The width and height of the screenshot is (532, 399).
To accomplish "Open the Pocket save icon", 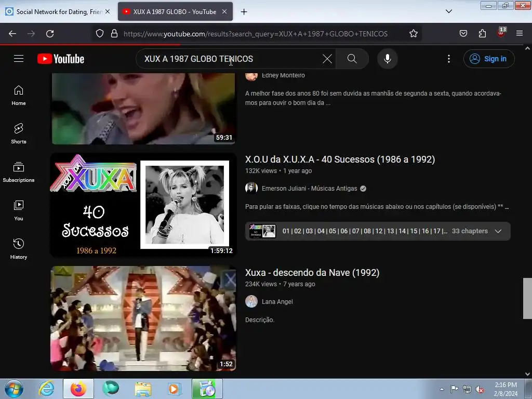I will [463, 34].
